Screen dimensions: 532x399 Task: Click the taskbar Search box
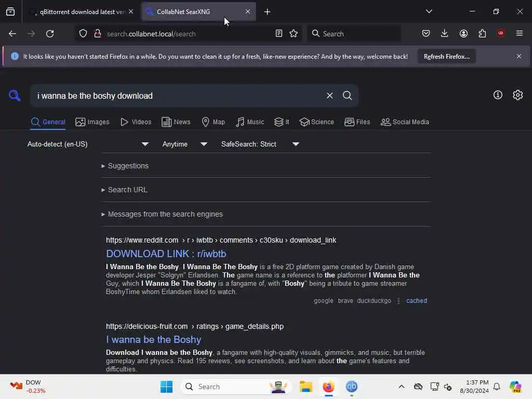236,387
